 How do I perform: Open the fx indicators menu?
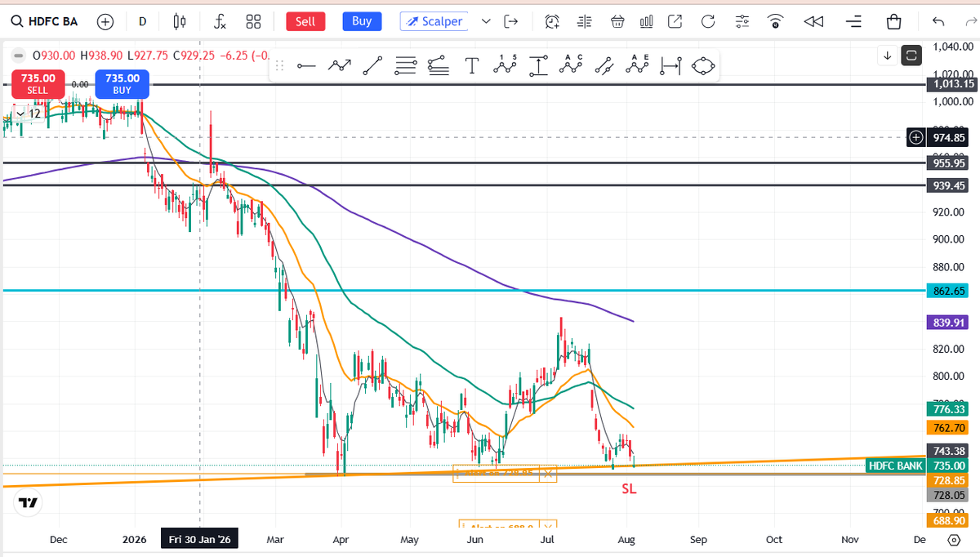click(x=219, y=21)
